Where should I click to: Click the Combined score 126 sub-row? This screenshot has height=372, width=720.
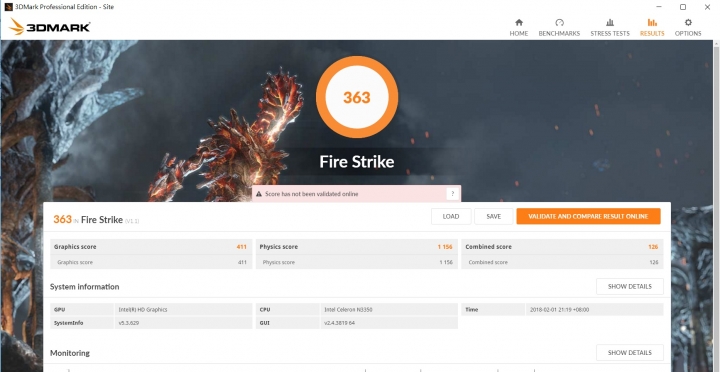(x=562, y=262)
